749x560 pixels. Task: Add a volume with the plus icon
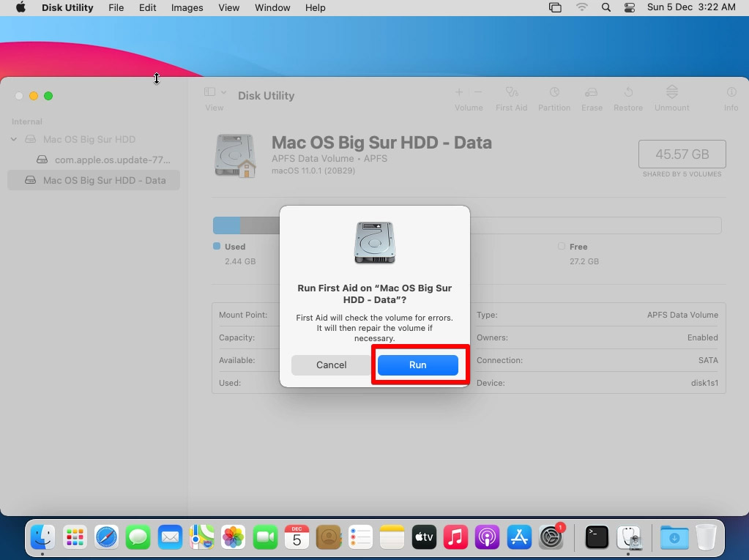[459, 92]
